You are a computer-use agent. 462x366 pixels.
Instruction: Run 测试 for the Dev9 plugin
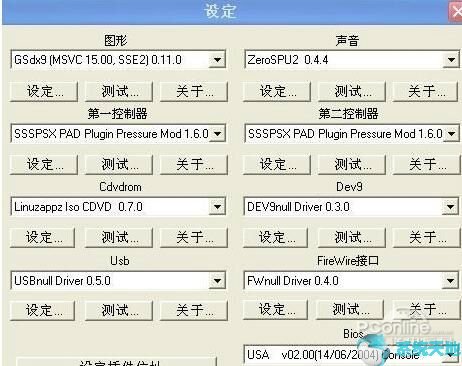(352, 238)
